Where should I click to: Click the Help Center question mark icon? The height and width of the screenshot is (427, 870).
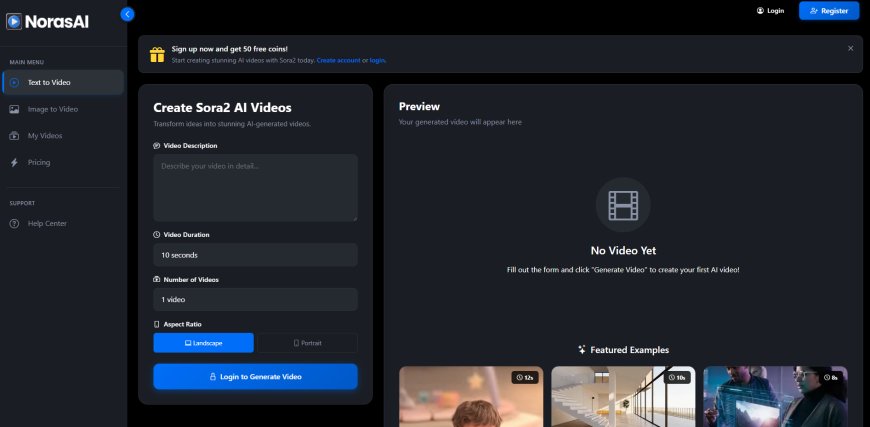14,223
